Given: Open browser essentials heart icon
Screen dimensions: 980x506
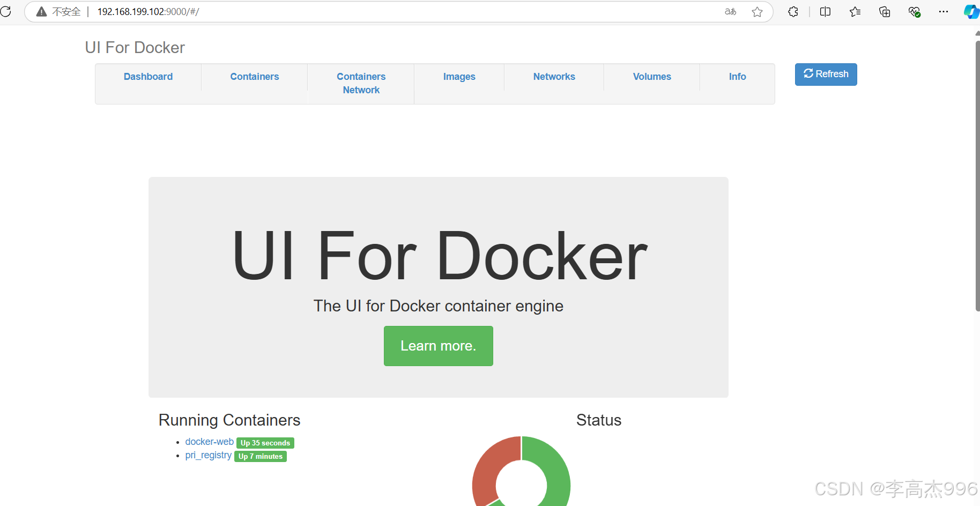Looking at the screenshot, I should pos(915,12).
